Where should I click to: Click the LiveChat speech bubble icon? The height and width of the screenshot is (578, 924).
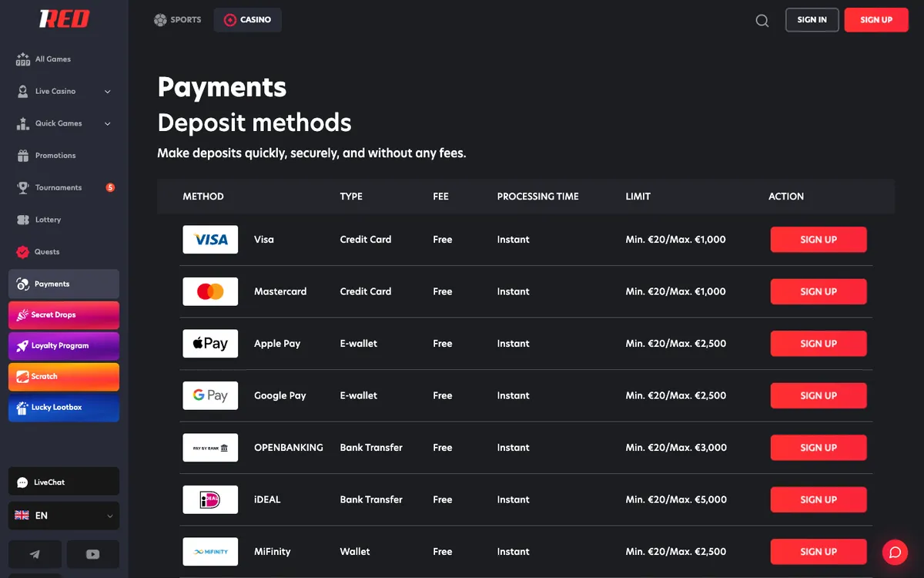click(22, 482)
